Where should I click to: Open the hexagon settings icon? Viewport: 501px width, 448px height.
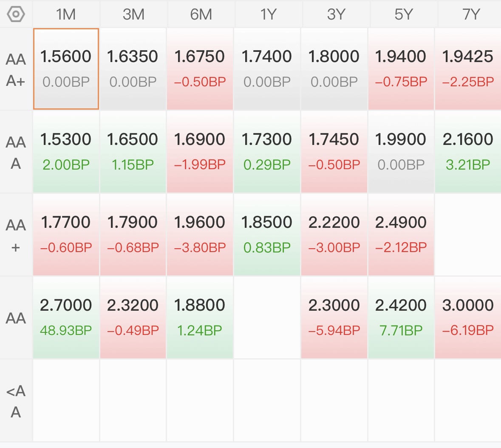(16, 14)
